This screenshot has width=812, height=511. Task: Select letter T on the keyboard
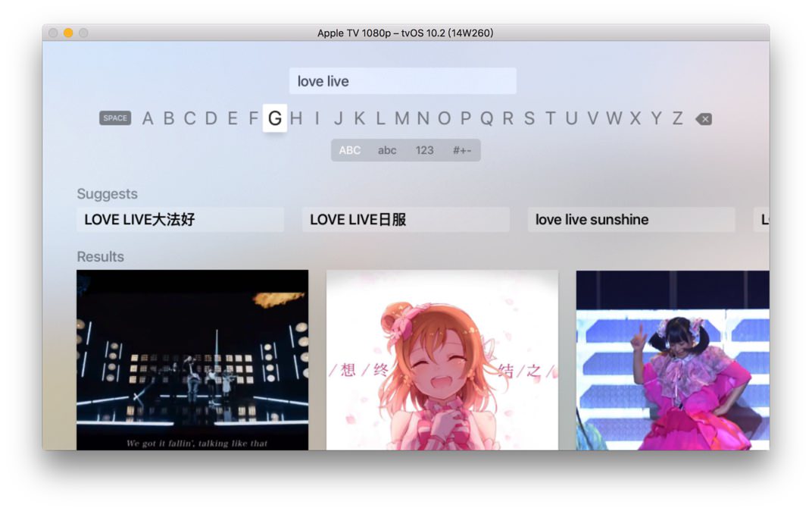coord(551,119)
